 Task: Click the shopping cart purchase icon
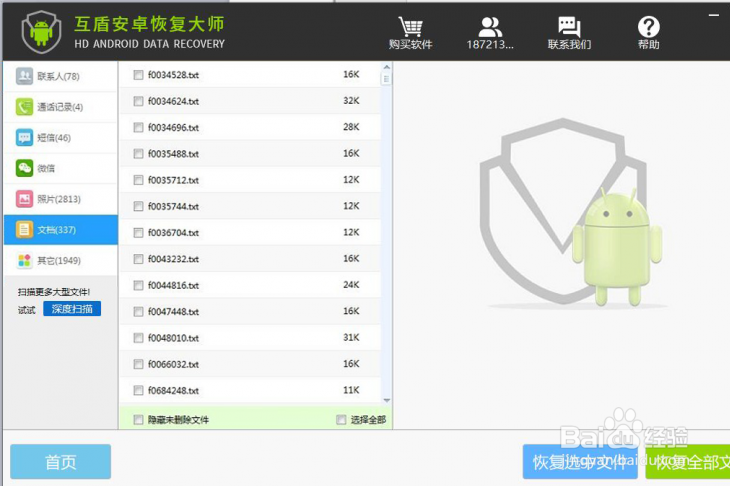pos(410,27)
